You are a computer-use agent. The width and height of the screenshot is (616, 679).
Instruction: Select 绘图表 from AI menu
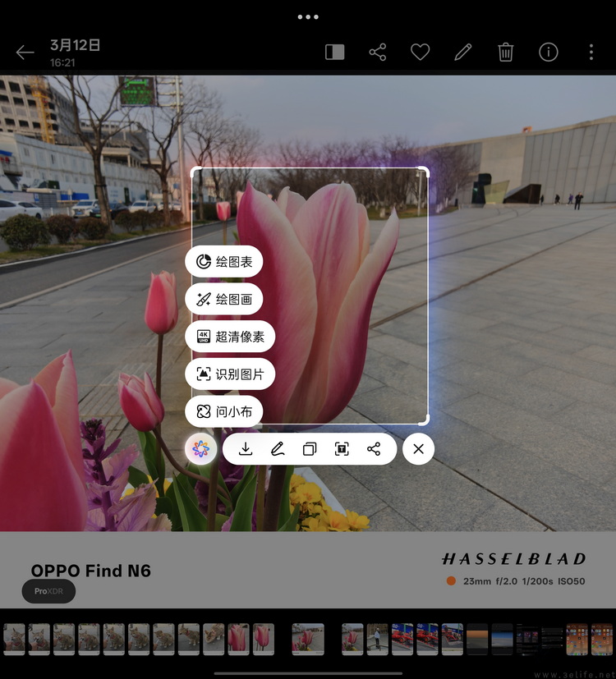point(224,262)
